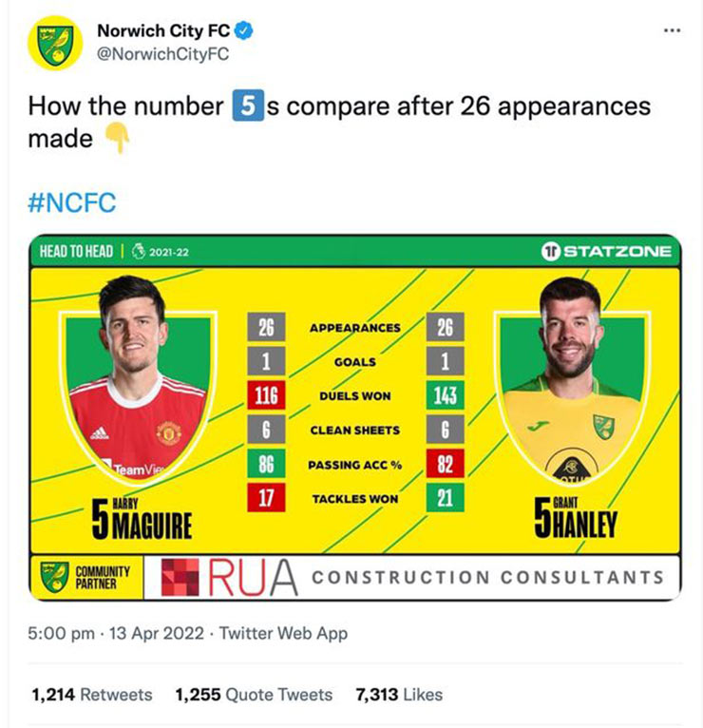The width and height of the screenshot is (703, 728).
Task: Open the three-dot more options menu
Action: [672, 30]
